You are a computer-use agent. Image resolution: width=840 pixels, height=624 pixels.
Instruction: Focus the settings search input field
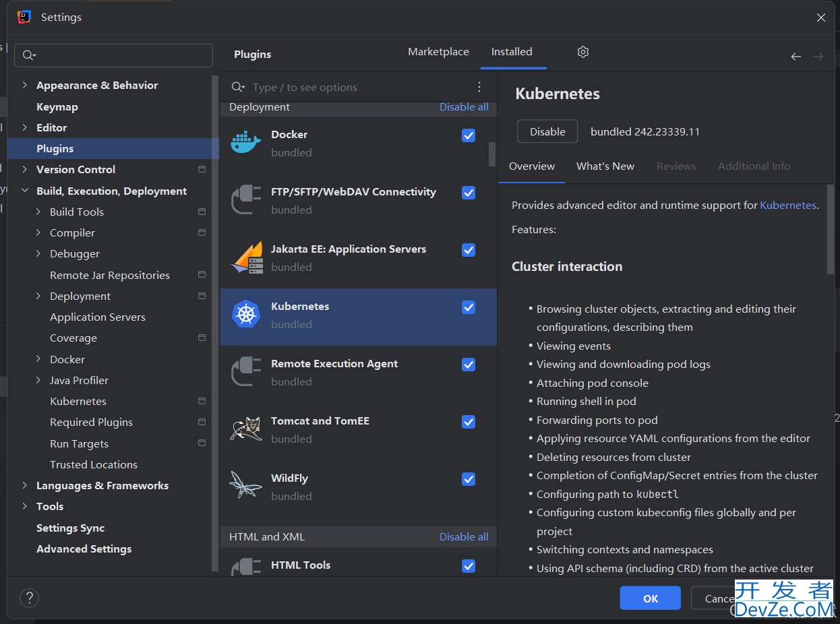tap(114, 55)
